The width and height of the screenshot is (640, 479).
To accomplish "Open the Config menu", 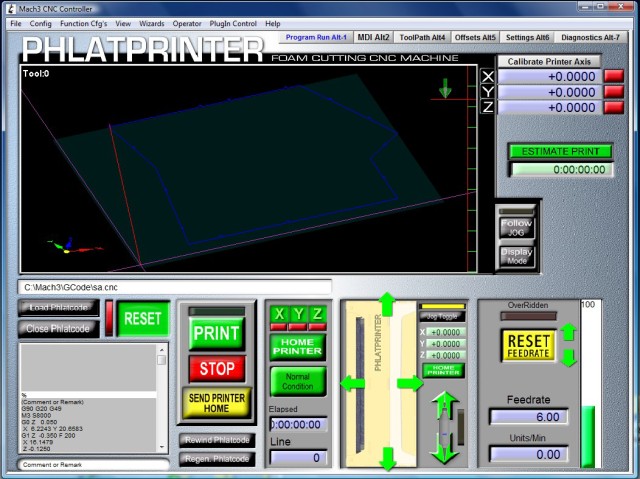I will [41, 22].
